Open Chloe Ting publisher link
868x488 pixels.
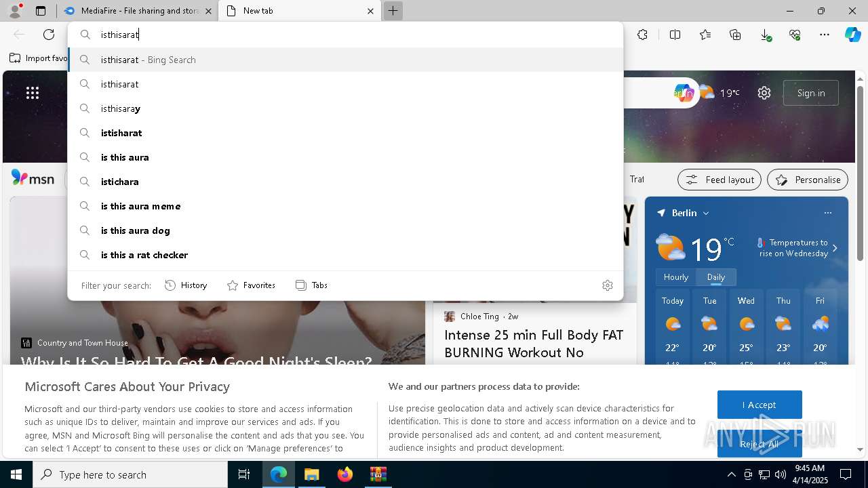[479, 317]
